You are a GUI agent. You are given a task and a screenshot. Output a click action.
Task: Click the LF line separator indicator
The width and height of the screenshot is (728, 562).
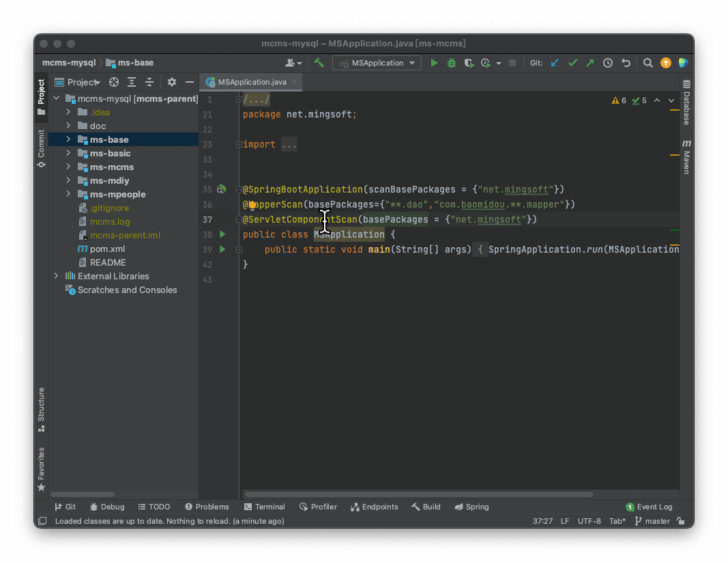point(564,521)
